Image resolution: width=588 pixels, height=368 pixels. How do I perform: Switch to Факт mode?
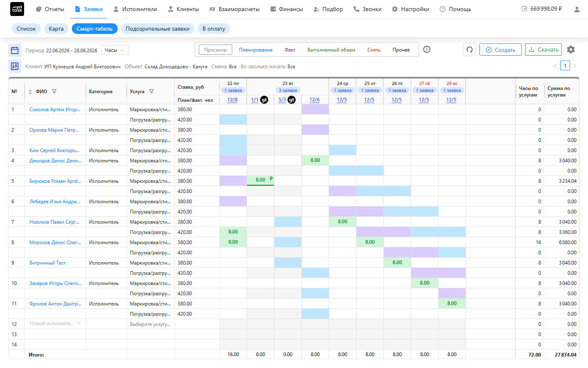click(290, 50)
